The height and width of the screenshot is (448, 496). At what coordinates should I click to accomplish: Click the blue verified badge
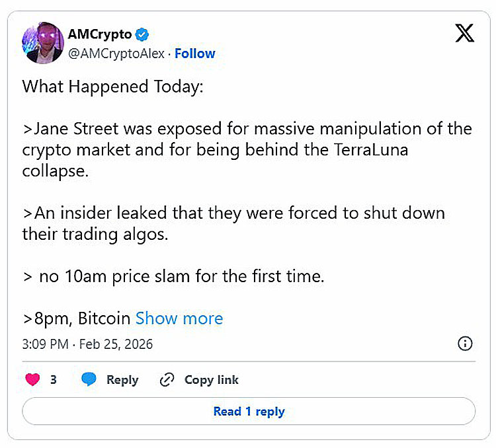143,34
